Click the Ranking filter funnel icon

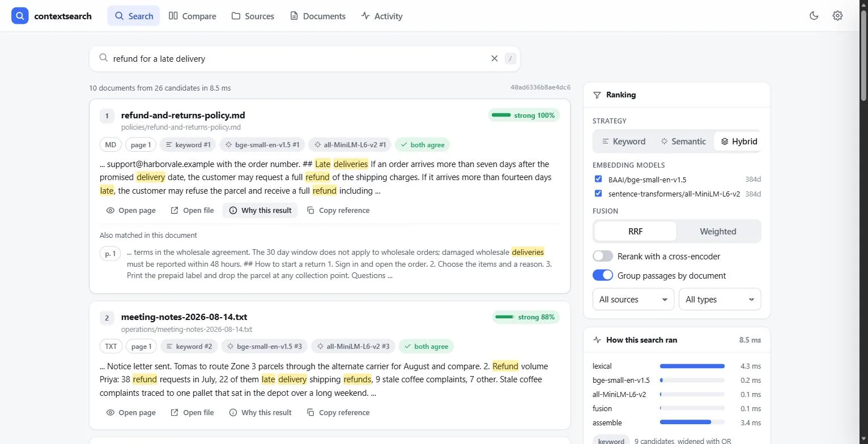click(597, 95)
